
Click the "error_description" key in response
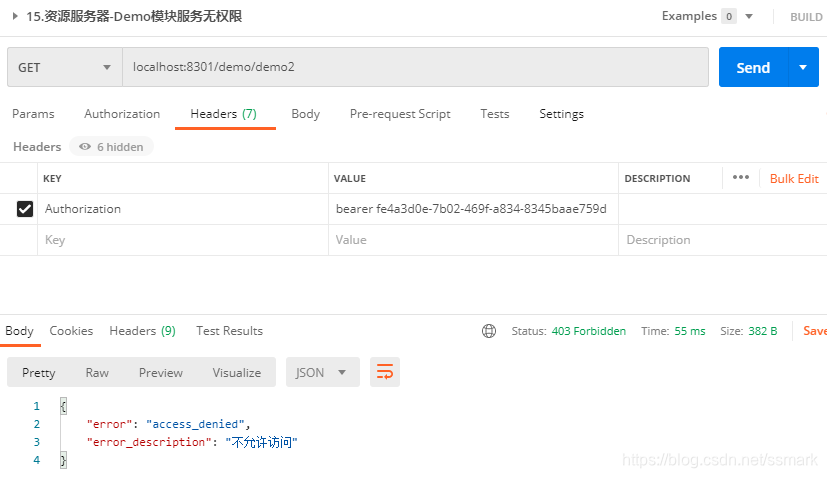coord(149,442)
